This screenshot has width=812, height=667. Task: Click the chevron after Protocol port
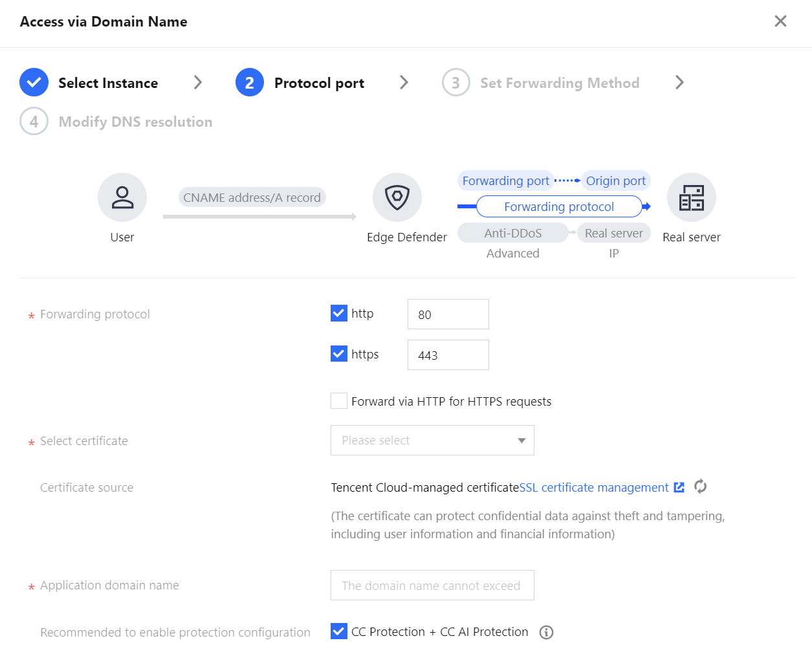point(404,82)
